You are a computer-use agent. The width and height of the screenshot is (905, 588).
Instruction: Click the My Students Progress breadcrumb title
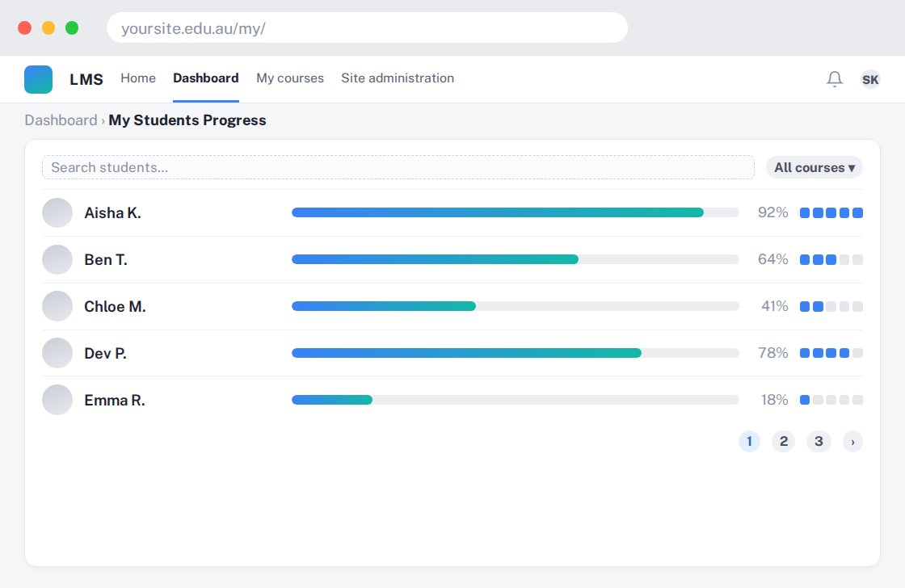187,120
